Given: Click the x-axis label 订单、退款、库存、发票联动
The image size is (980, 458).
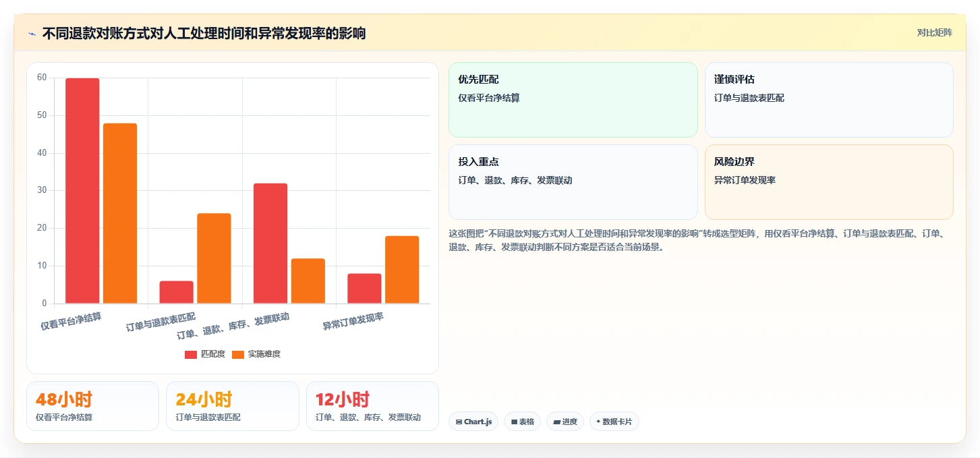Looking at the screenshot, I should pyautogui.click(x=233, y=326).
